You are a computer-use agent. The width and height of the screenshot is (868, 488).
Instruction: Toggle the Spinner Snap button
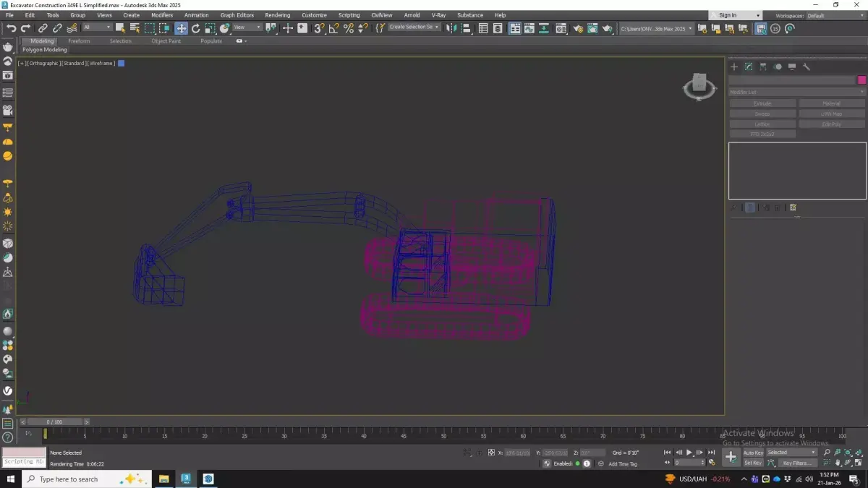362,28
